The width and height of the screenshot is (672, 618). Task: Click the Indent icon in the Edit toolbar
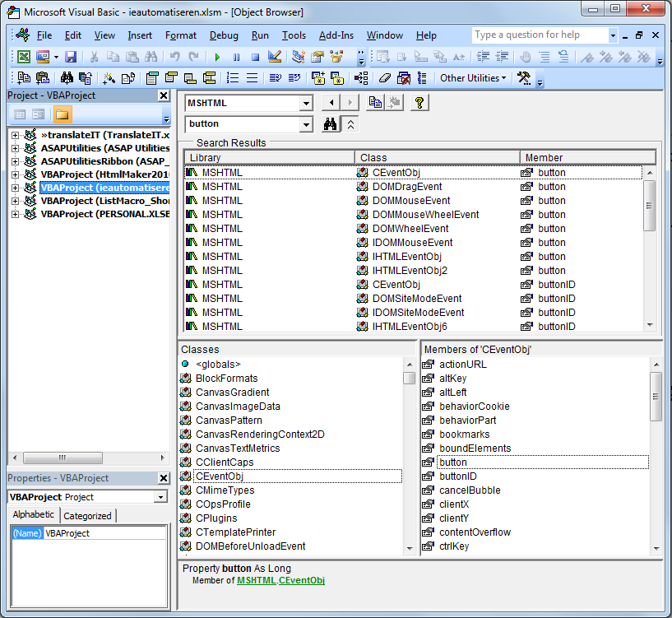(484, 57)
